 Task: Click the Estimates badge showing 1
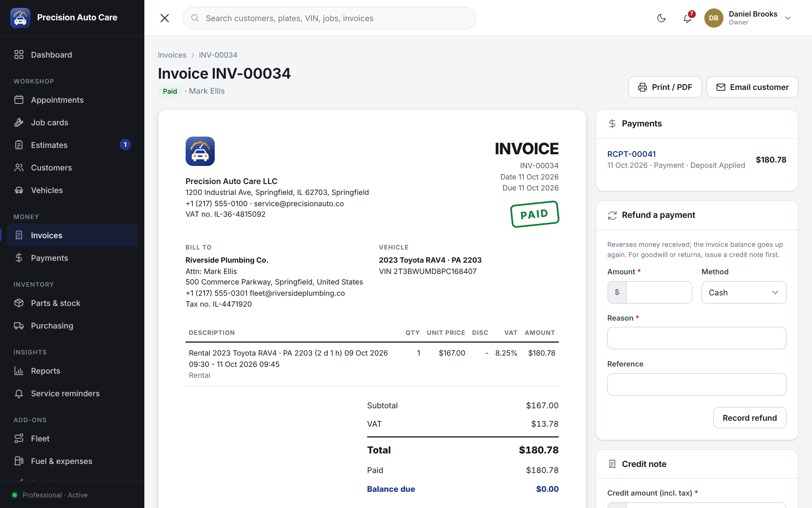click(125, 144)
